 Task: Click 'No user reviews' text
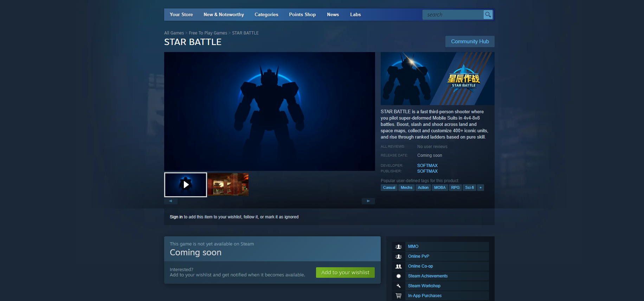point(432,147)
